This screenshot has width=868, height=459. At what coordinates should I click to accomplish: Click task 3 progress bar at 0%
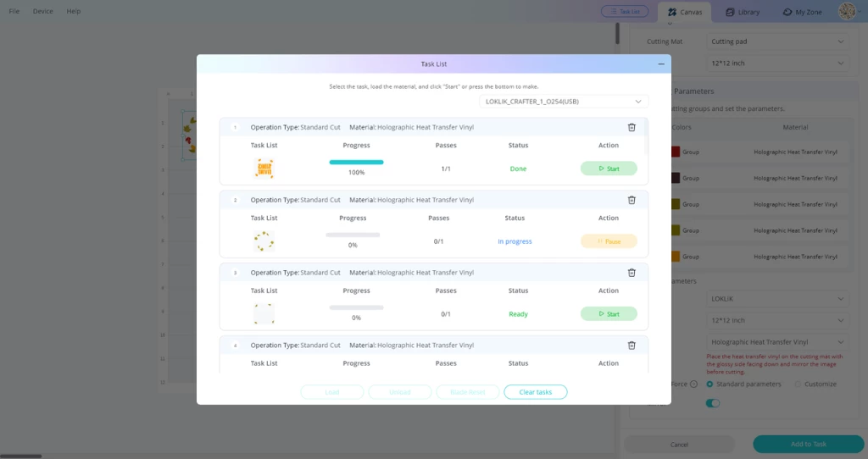(x=357, y=307)
